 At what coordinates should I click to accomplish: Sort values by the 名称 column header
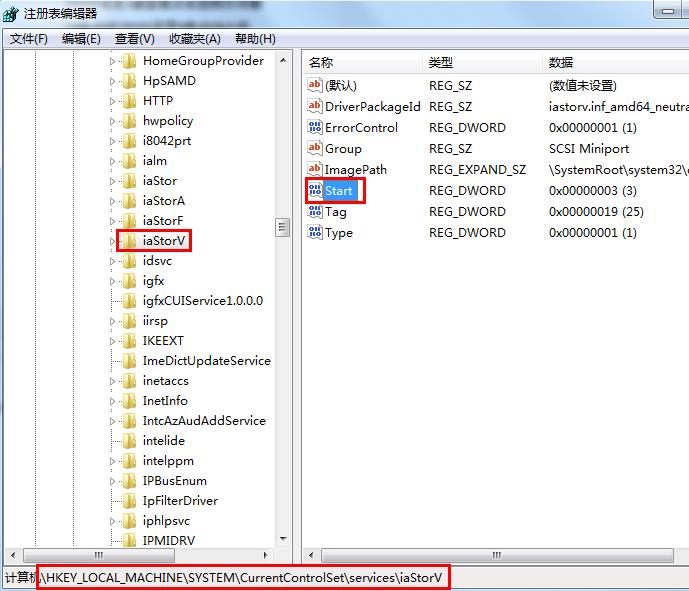point(363,62)
